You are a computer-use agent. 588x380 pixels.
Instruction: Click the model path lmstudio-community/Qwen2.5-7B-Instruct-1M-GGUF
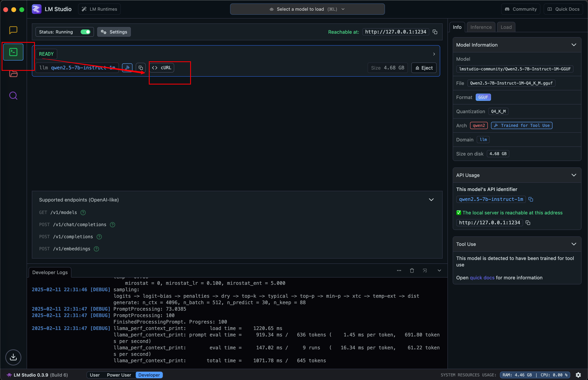tap(515, 69)
